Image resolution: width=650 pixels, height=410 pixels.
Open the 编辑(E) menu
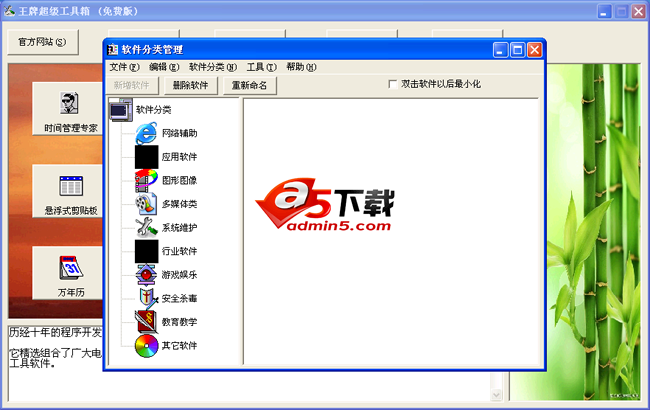coord(164,67)
